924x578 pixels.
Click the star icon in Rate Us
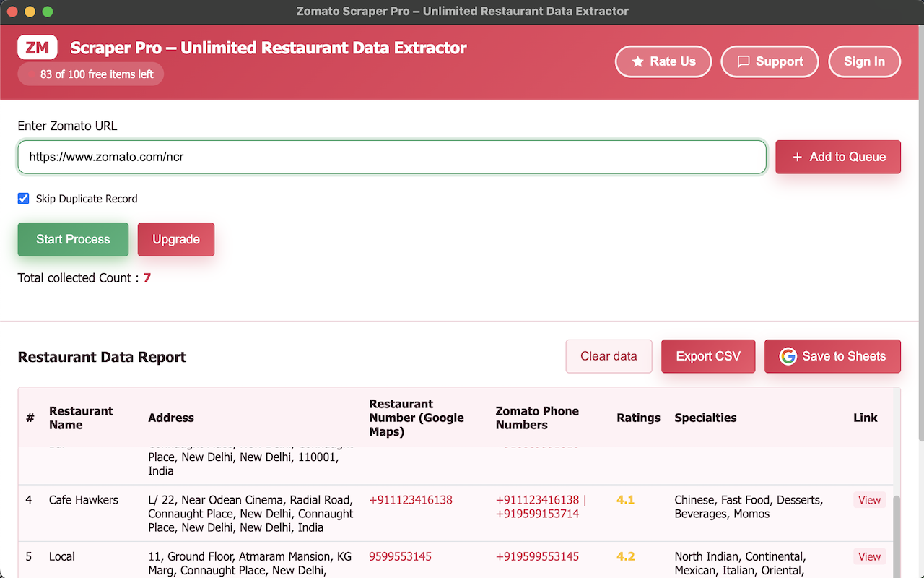(637, 61)
